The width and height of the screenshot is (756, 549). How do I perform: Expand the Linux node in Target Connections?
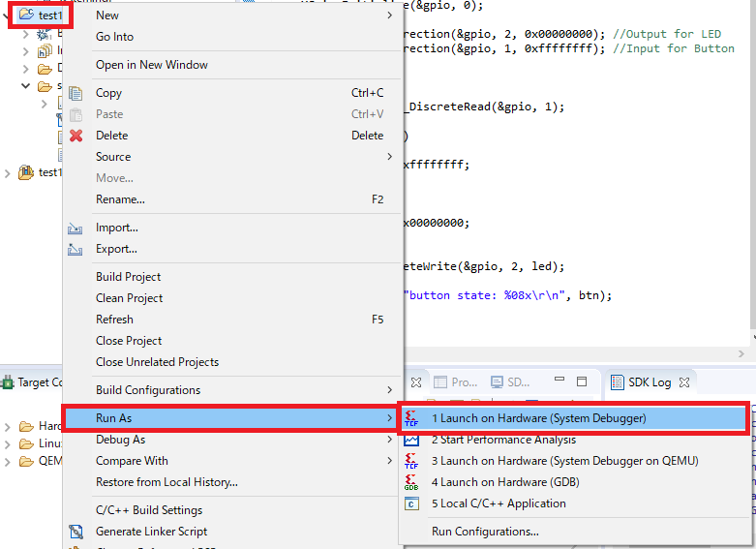(9, 443)
